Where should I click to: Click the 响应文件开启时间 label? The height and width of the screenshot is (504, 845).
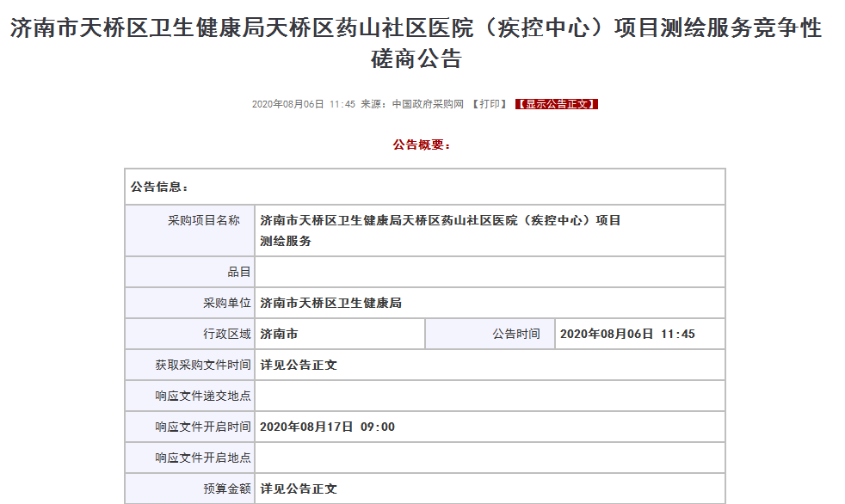click(x=203, y=427)
